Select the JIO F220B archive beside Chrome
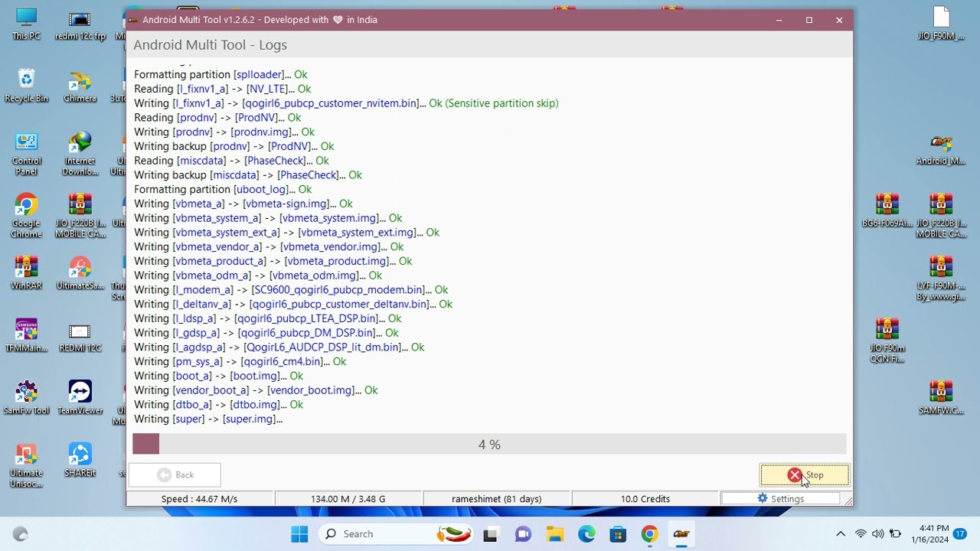 click(x=80, y=216)
